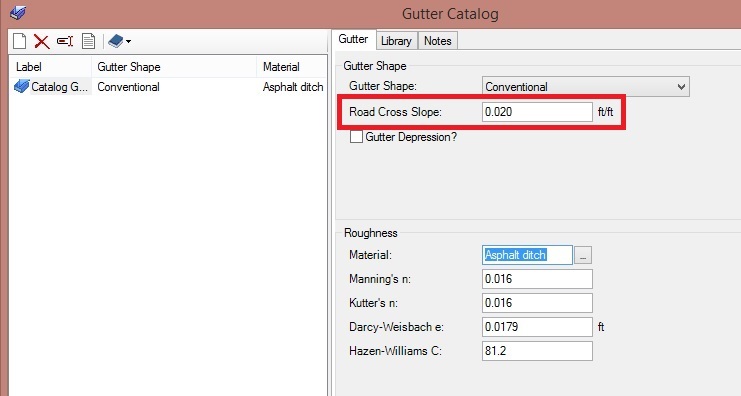The image size is (741, 396).
Task: Click the Gutter Catalog window icon
Action: tap(18, 12)
